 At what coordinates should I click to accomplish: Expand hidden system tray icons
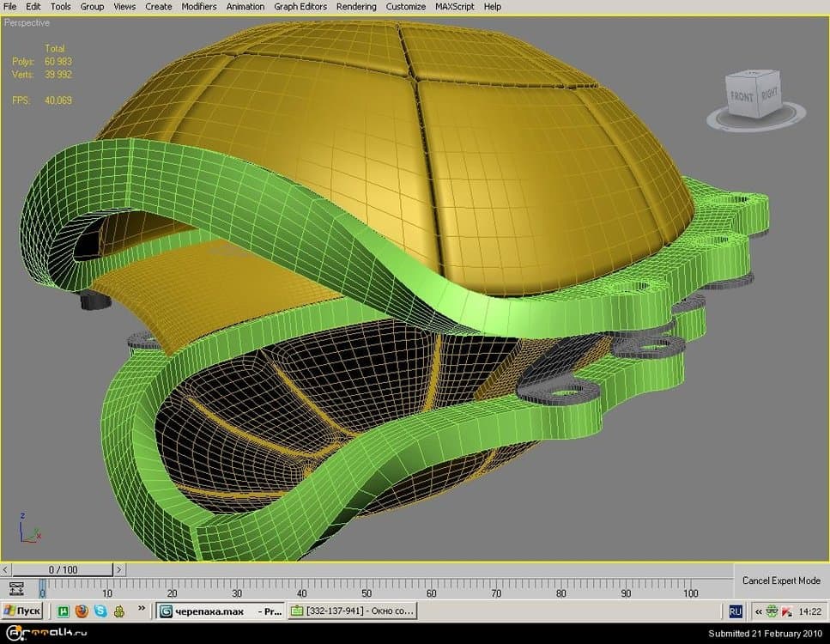coord(758,611)
